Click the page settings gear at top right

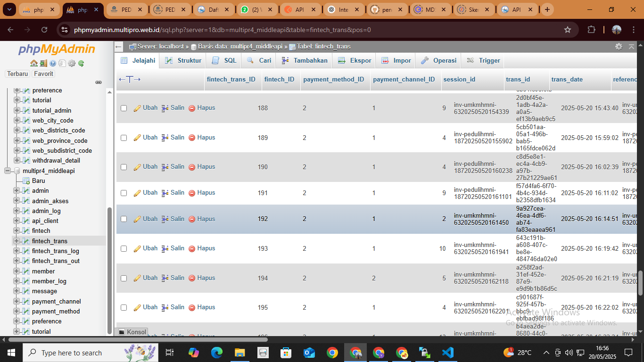619,46
